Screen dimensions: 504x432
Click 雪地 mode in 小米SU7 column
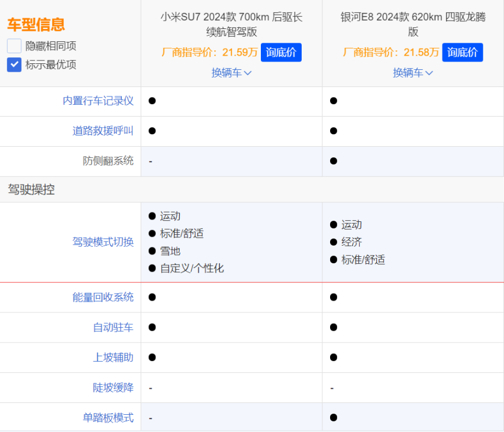[x=170, y=252]
